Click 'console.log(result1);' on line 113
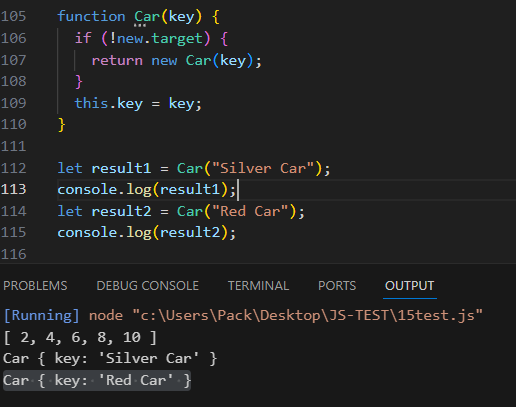 147,190
